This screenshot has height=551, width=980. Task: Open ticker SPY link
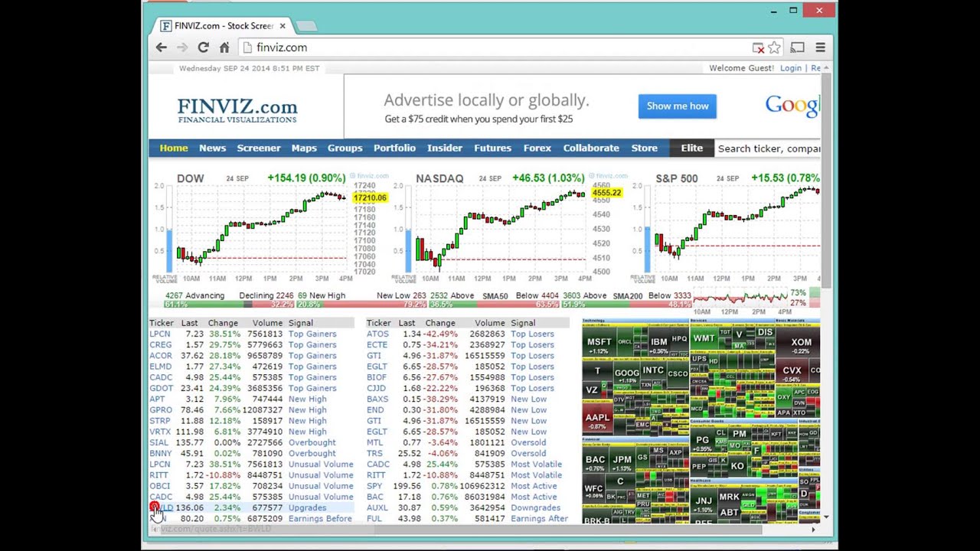[x=374, y=485]
